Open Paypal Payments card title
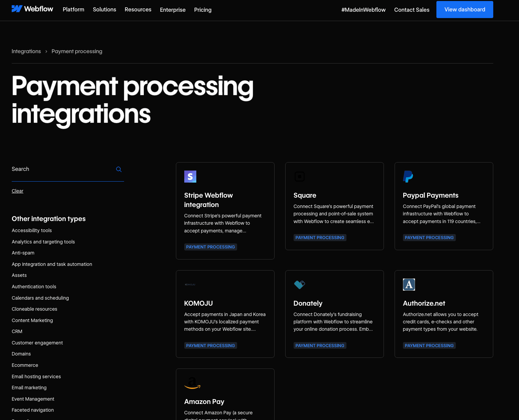519x420 pixels. [430, 195]
